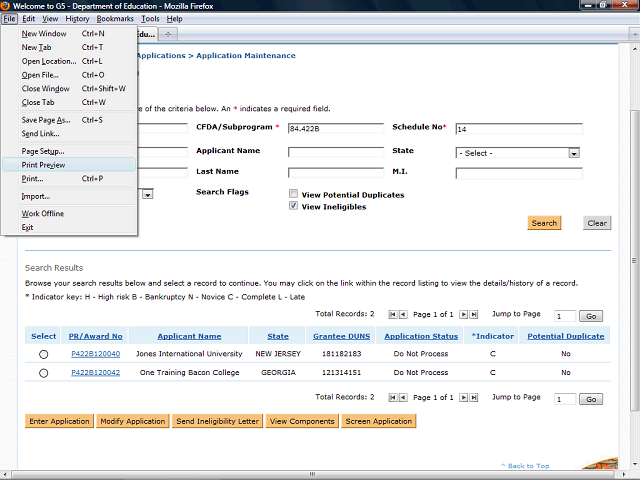Expand the State dropdown
Screen dimensions: 640x480
pos(574,153)
